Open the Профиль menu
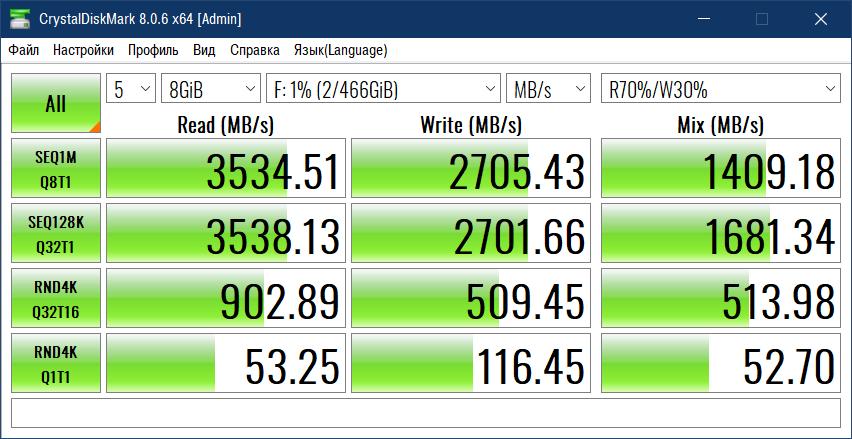The image size is (852, 439). (153, 51)
